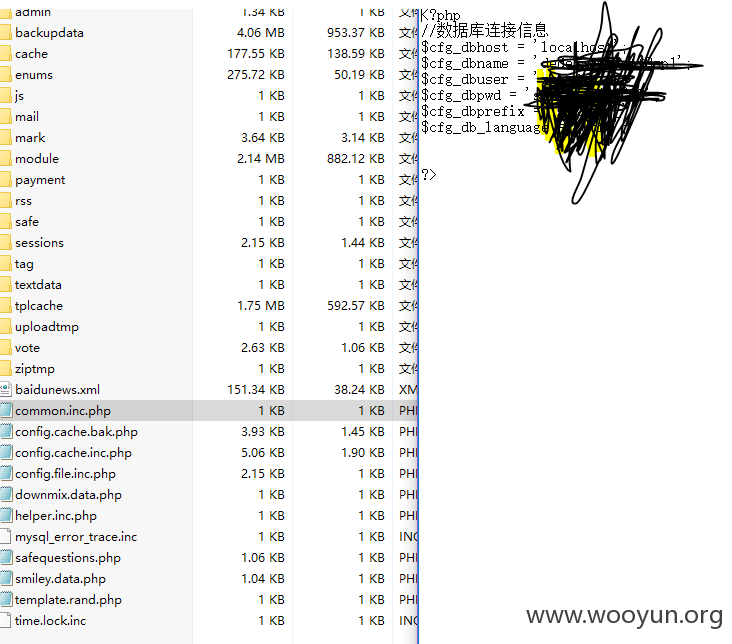
Task: Click the sessions folder icon
Action: point(5,243)
